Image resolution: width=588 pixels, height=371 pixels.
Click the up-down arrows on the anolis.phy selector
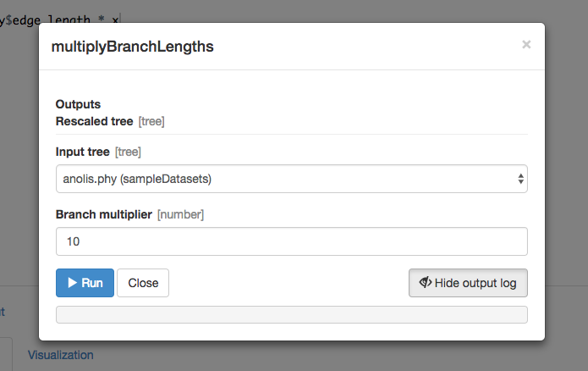[x=520, y=179]
